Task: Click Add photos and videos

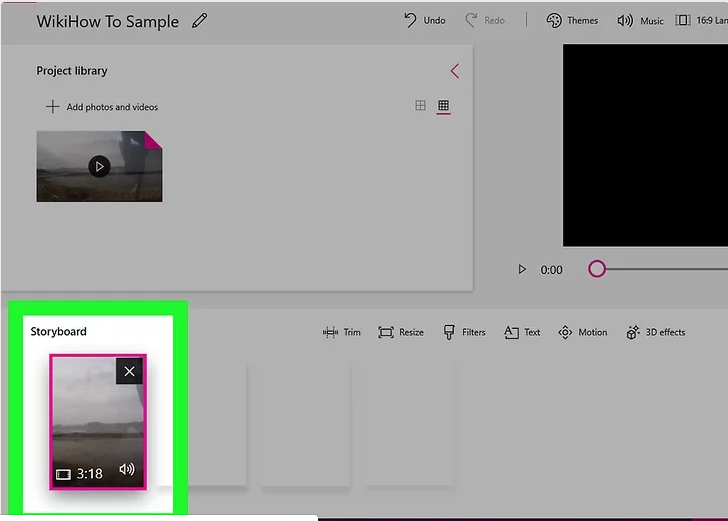Action: [102, 107]
